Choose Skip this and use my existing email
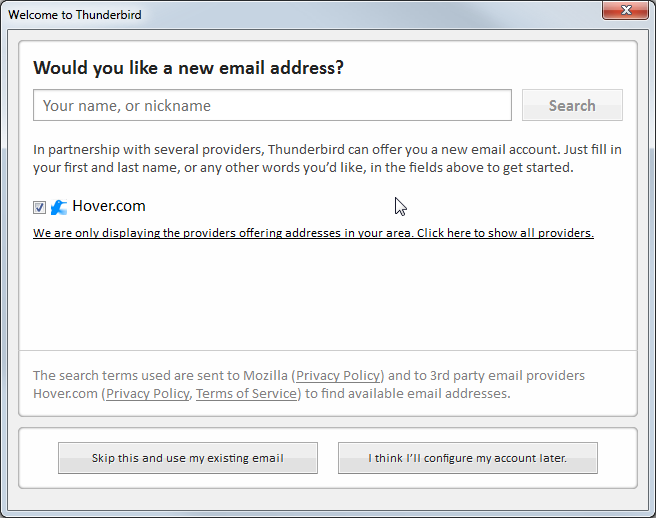 pos(188,458)
